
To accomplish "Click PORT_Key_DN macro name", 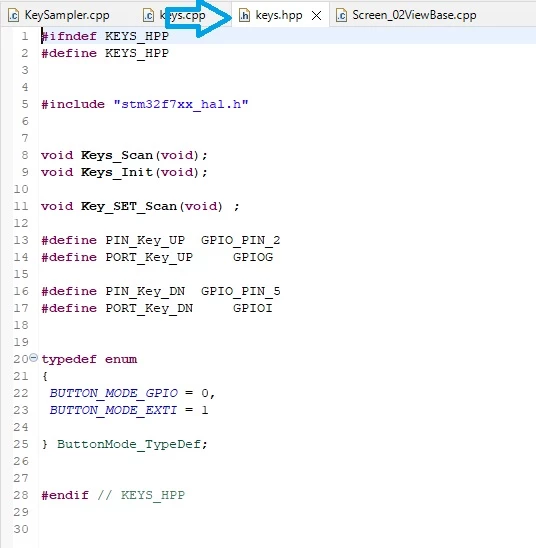I will (149, 308).
